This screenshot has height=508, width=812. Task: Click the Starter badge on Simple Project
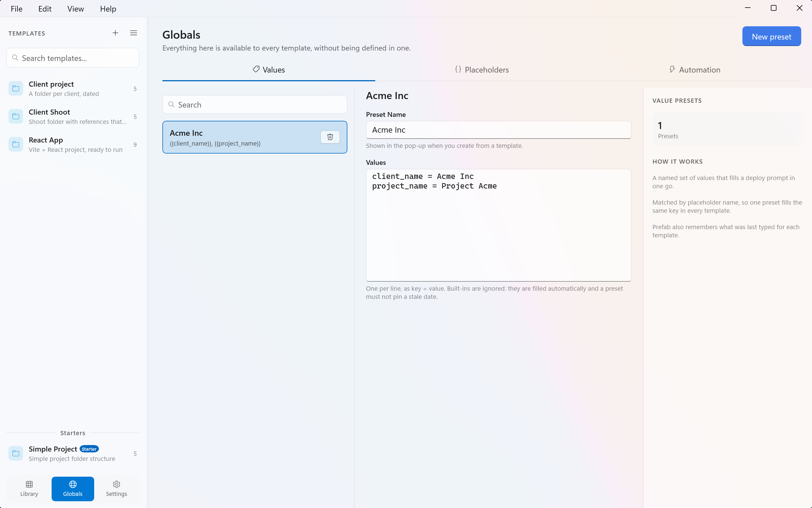(89, 449)
